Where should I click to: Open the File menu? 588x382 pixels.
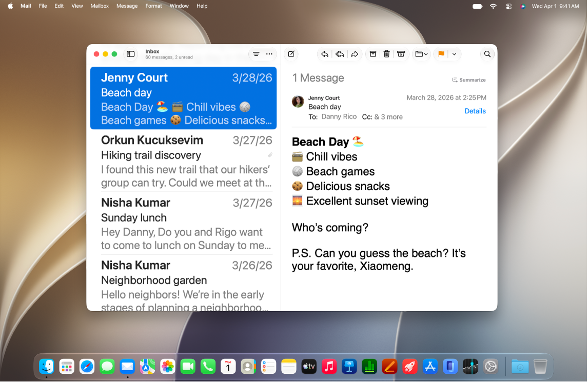point(43,6)
